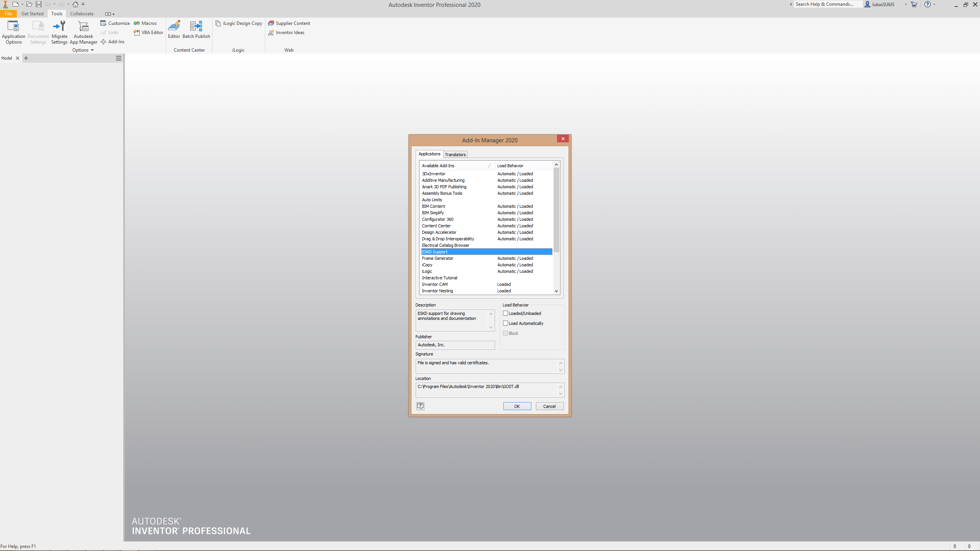Toggle the Block checkbox
The image size is (980, 551).
point(505,333)
